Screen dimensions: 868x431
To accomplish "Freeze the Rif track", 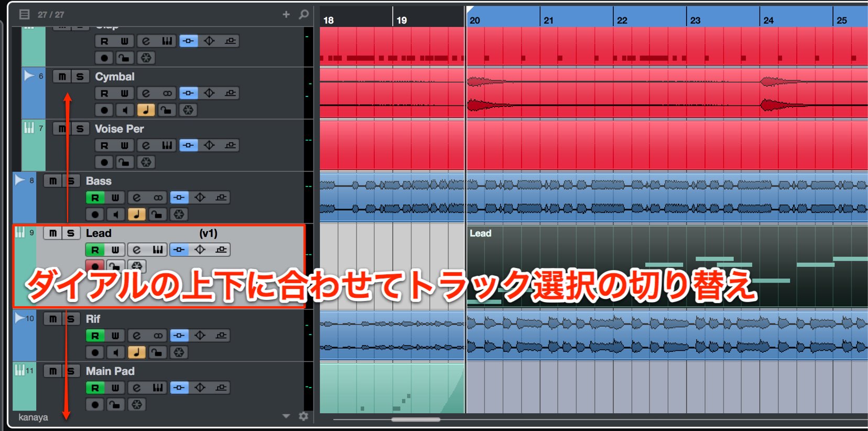I will pyautogui.click(x=179, y=352).
